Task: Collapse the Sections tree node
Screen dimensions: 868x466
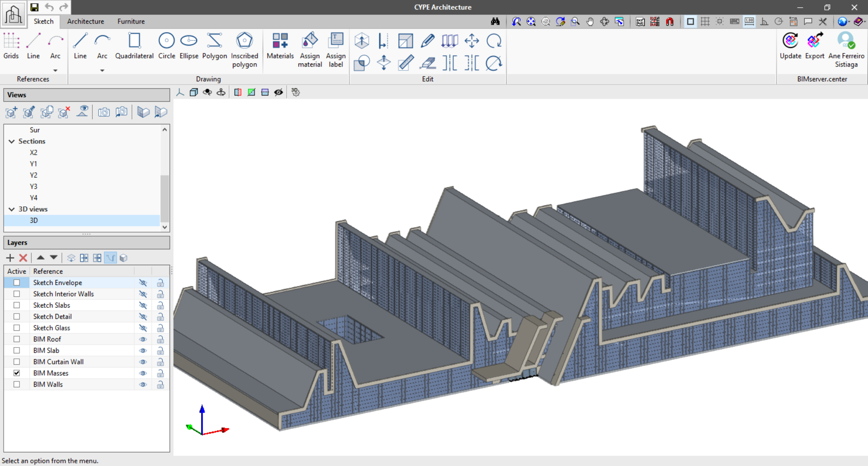Action: point(12,142)
